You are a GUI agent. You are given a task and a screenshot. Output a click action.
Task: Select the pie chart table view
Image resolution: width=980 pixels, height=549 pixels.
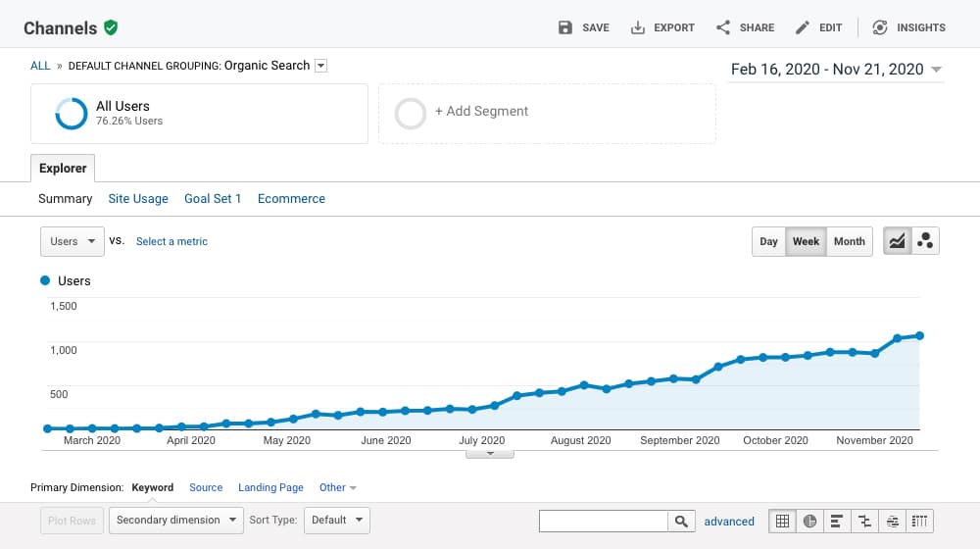(810, 521)
